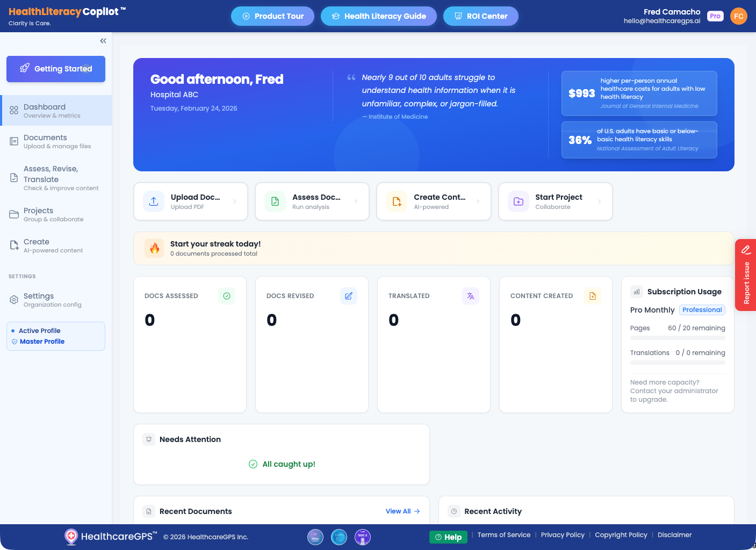756x550 pixels.
Task: Click the HIPAA compliance badge in footer
Action: click(315, 537)
